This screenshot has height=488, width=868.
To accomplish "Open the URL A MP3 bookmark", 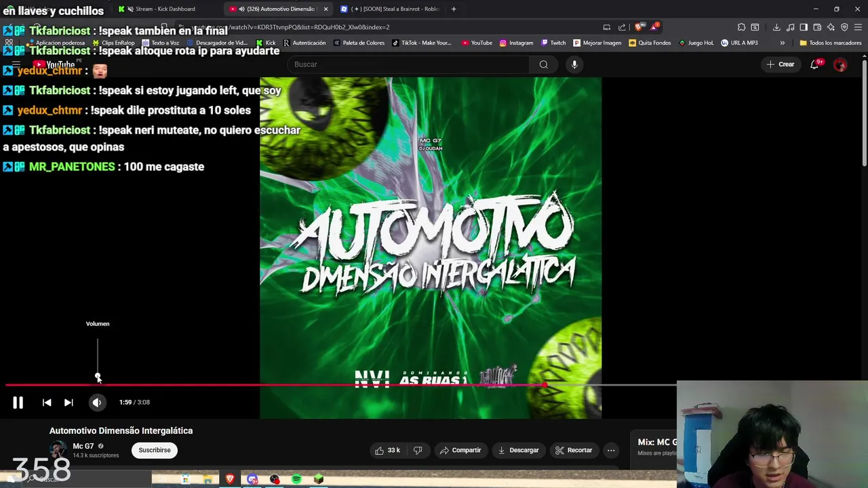I will (739, 43).
